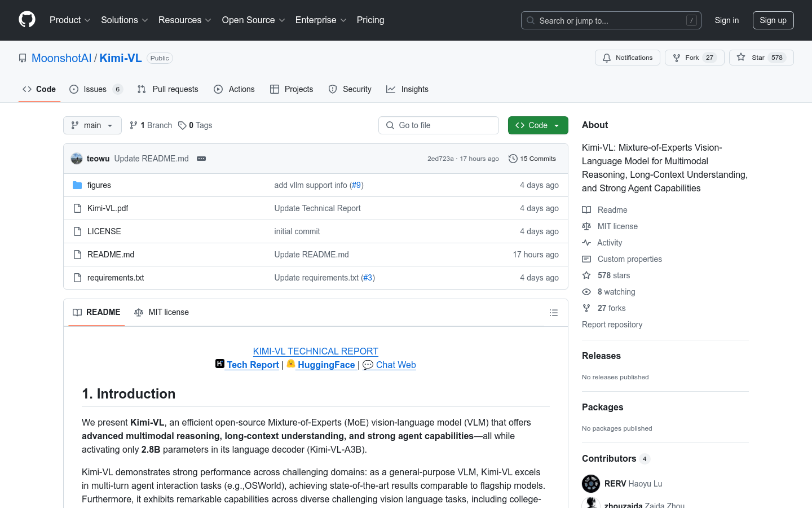The width and height of the screenshot is (812, 508).
Task: Click the search magnifier icon in header
Action: [531, 20]
